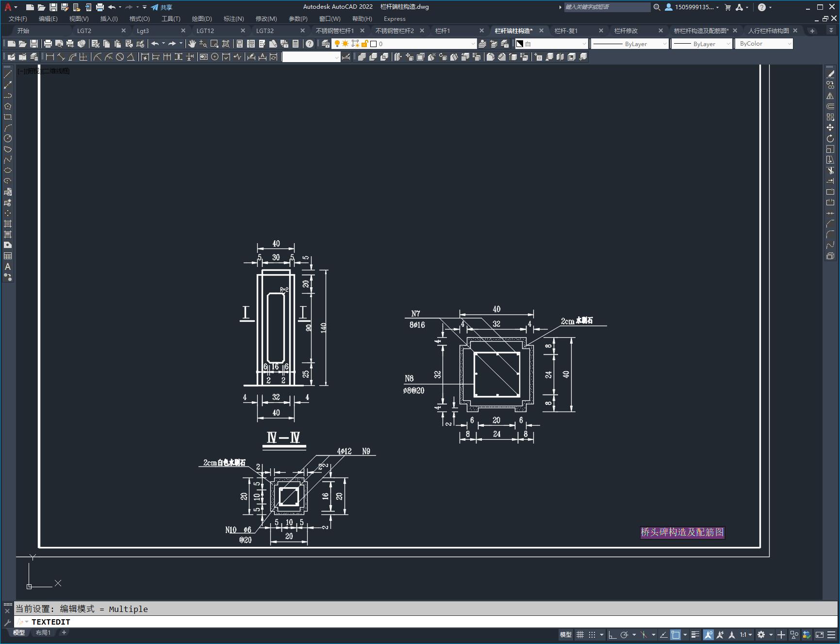Open the signed-in account 1505999135 menu

click(692, 7)
